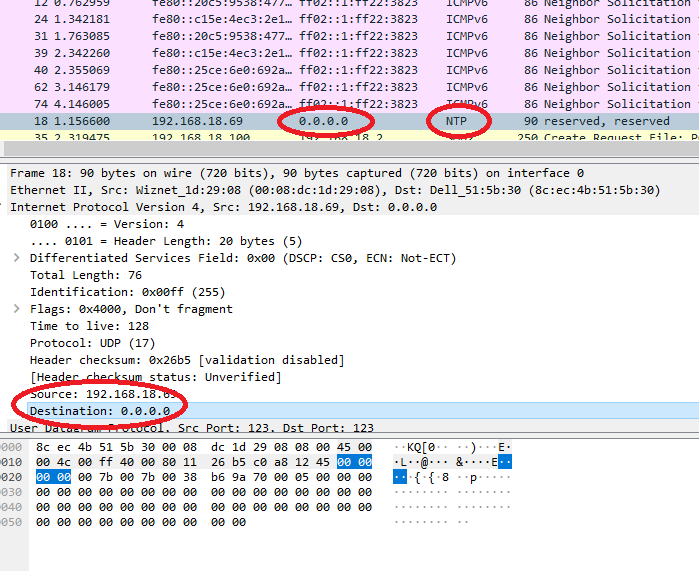Select the Header checksum status: Unverified field
The width and height of the screenshot is (699, 571).
coord(156,377)
